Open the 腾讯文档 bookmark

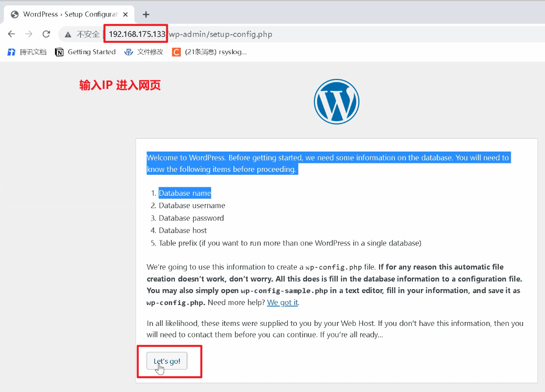tap(27, 52)
